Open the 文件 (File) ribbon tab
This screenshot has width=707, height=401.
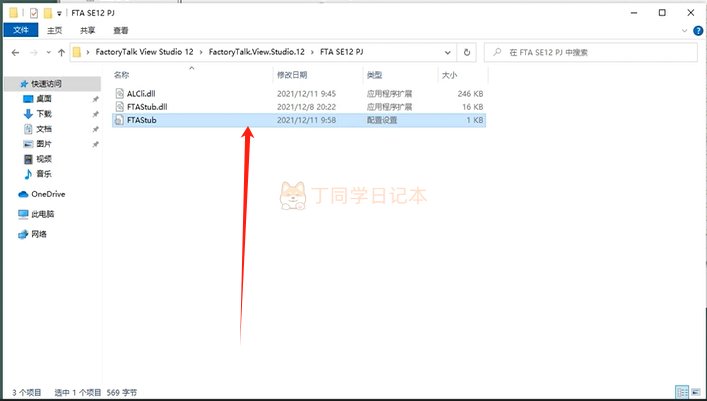tap(19, 30)
